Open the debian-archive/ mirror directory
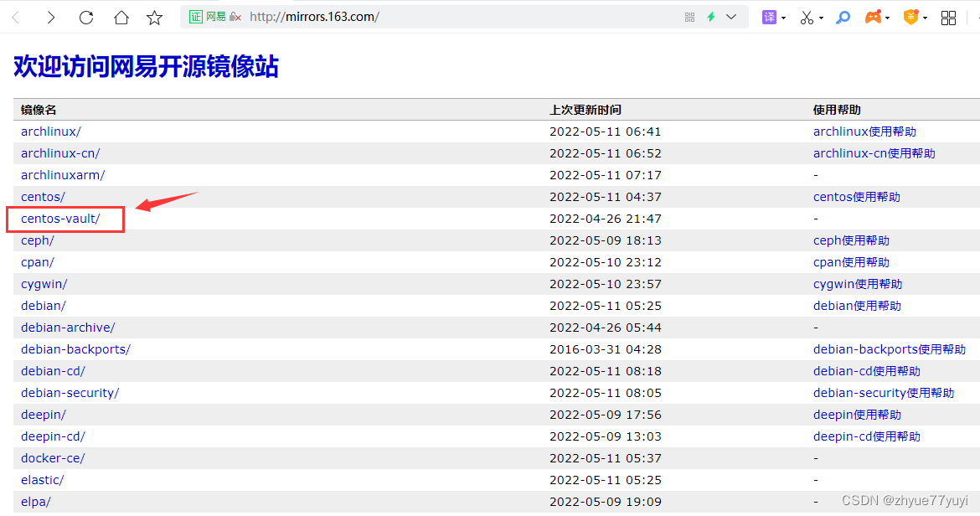The image size is (980, 516). point(68,328)
